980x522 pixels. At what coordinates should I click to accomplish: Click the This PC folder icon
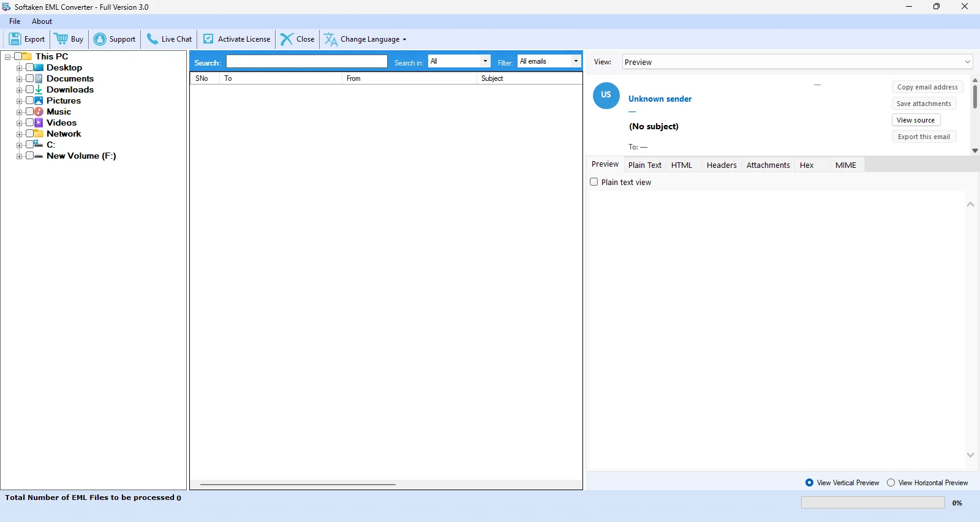(28, 56)
